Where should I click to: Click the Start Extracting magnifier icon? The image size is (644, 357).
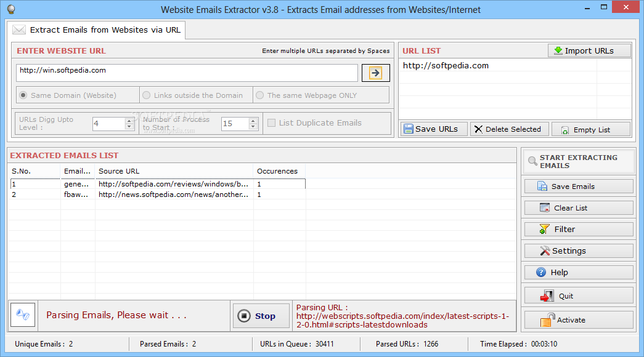(x=532, y=161)
